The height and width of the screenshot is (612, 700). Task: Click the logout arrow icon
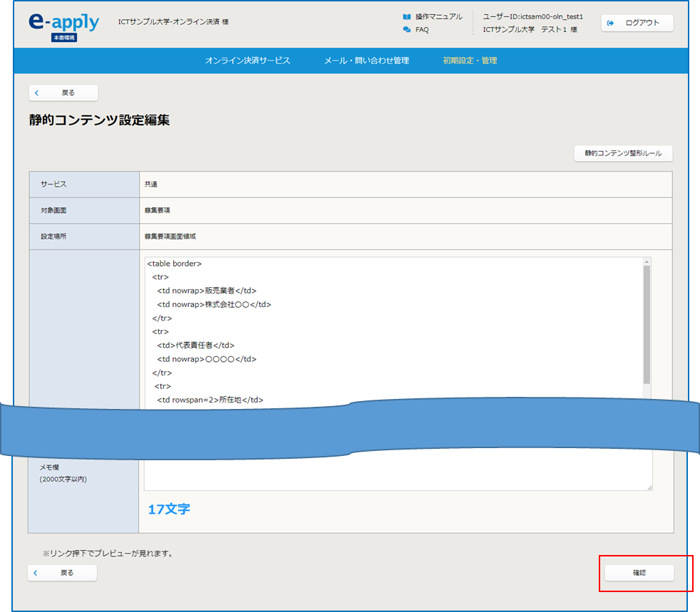coord(610,23)
